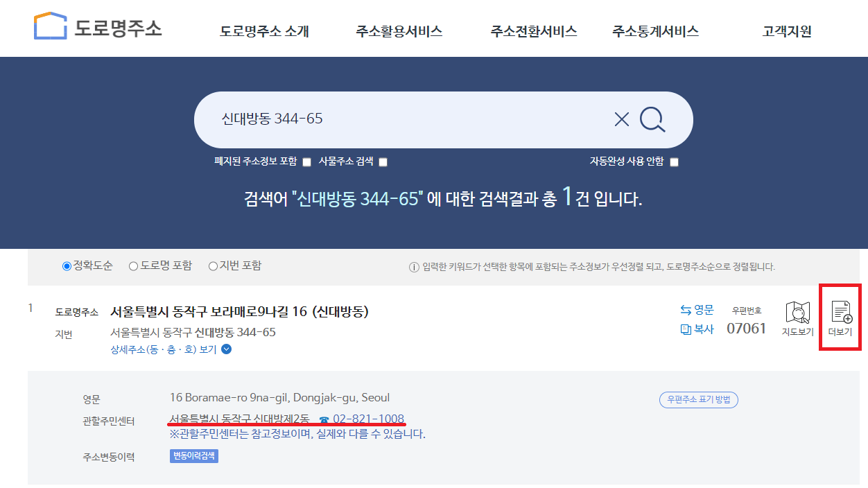Click the 관할주민센터는 참고정보이며 notice text
The height and width of the screenshot is (488, 868).
(297, 435)
